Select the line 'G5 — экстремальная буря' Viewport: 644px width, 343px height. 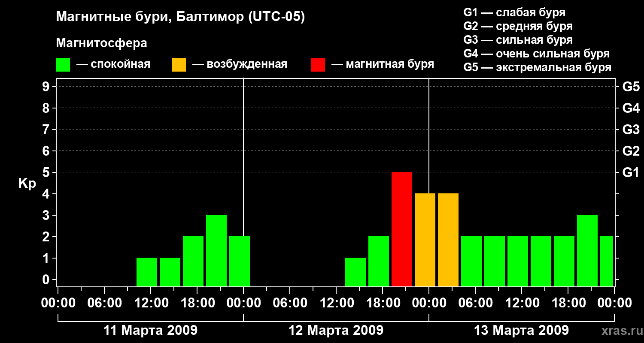coord(537,67)
